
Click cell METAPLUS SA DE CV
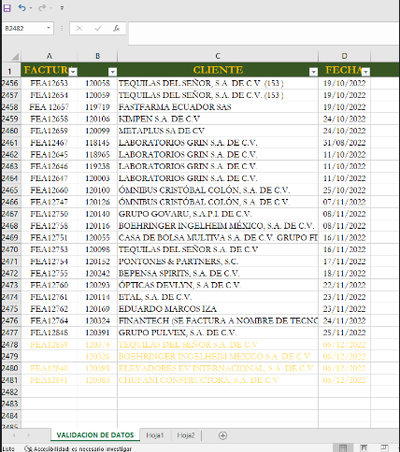click(x=218, y=131)
